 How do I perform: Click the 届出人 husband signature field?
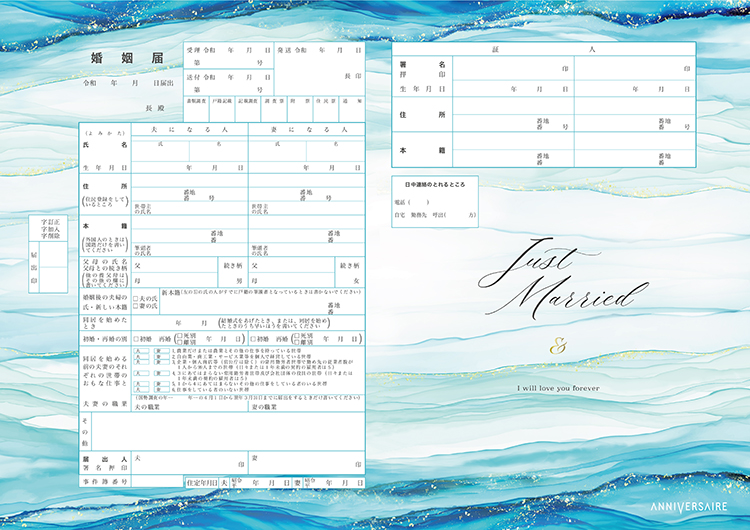190,463
